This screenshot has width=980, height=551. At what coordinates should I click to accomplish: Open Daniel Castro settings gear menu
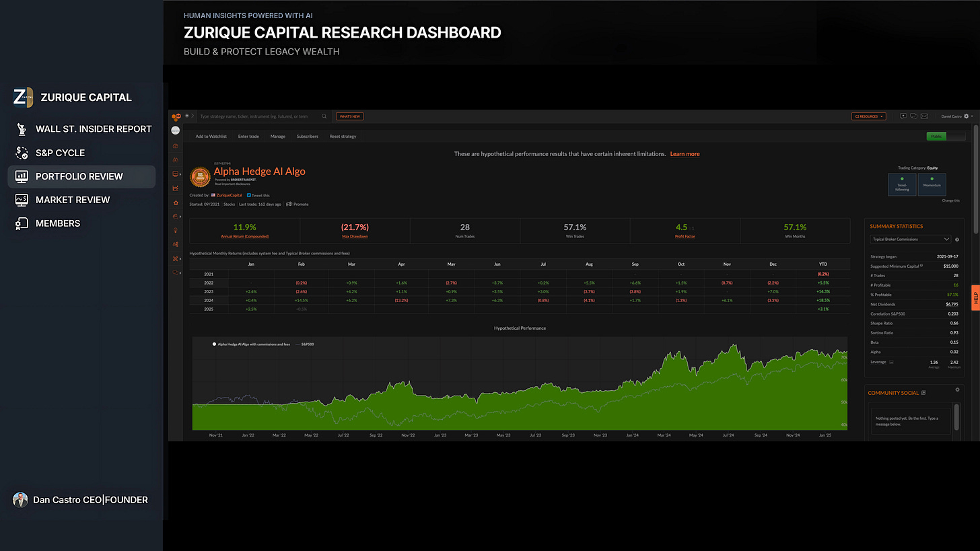tap(967, 116)
